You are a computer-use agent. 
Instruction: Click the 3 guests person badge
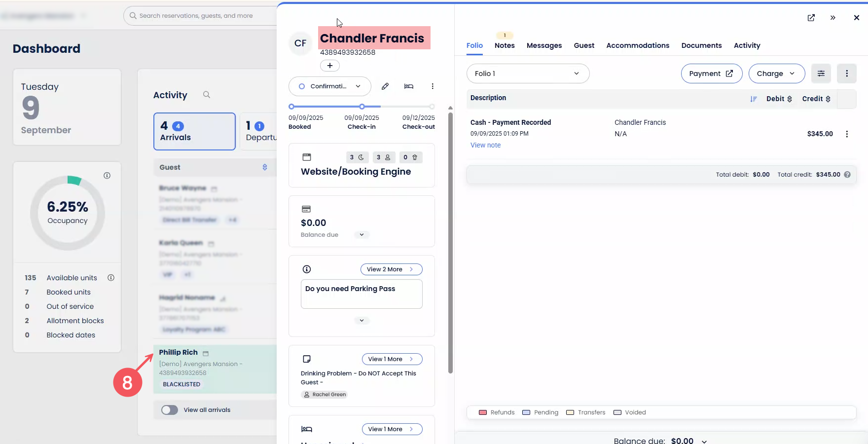coord(384,157)
